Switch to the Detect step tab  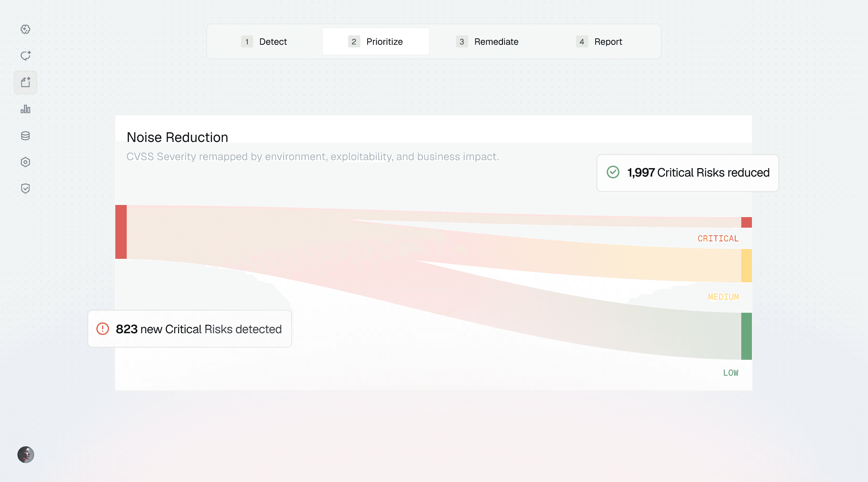(x=265, y=41)
